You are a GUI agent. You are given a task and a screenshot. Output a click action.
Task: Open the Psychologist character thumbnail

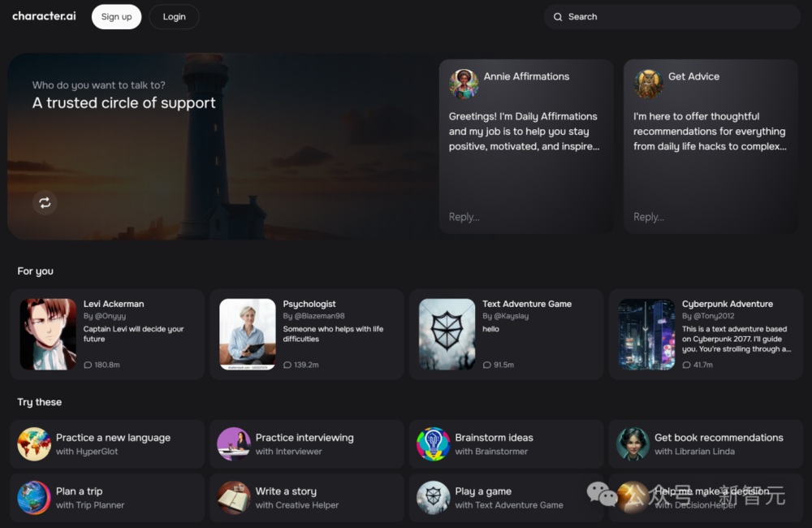[248, 334]
